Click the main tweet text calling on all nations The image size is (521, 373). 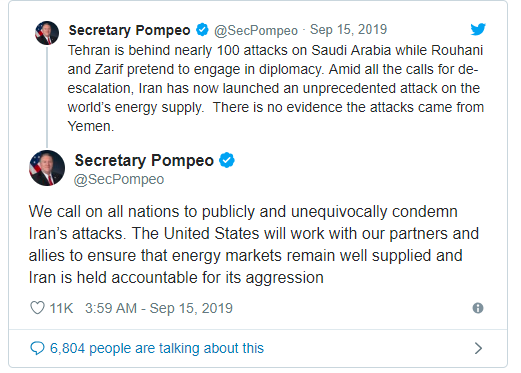click(254, 245)
